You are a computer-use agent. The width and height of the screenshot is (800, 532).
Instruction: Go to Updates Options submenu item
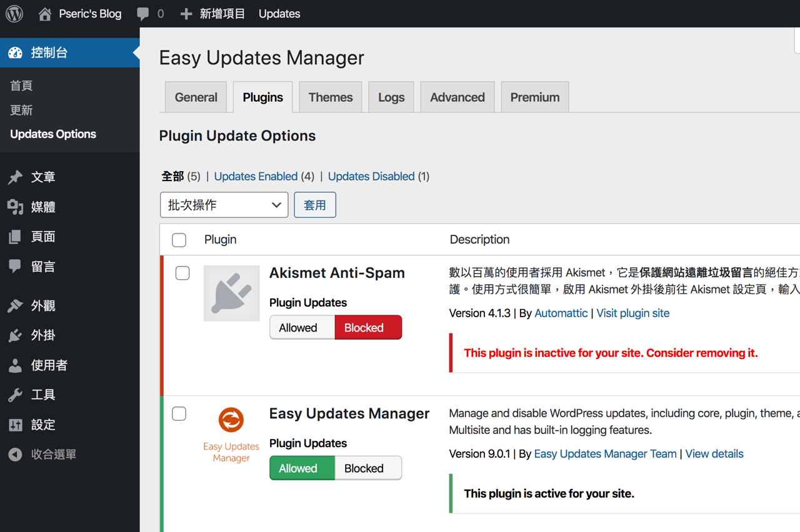[53, 134]
